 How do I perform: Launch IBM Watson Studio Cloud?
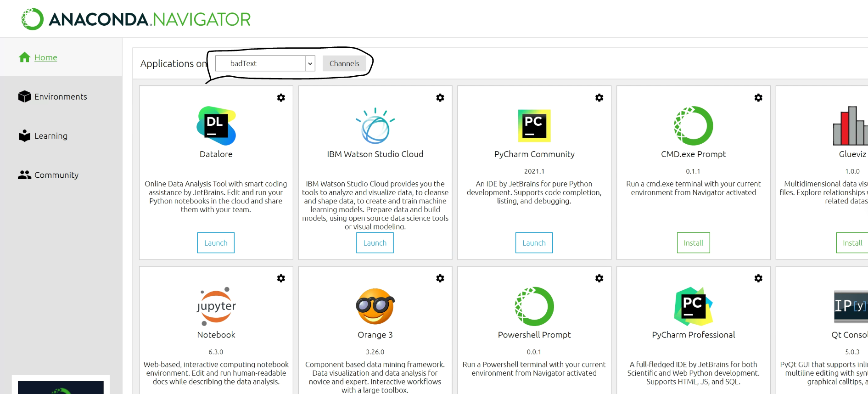click(375, 243)
